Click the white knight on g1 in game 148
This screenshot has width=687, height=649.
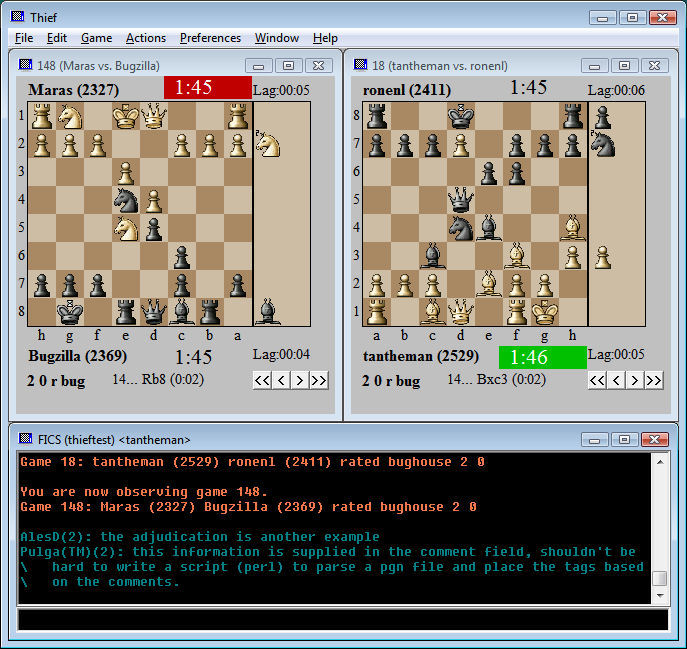[70, 117]
